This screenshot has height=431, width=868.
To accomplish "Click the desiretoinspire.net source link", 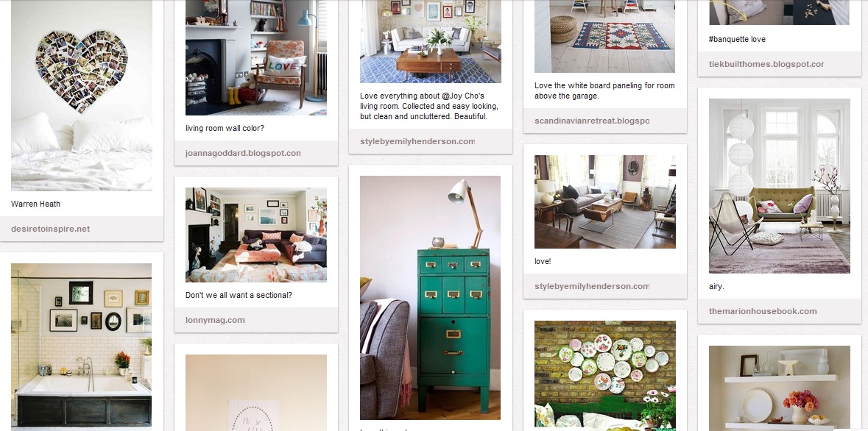I will 50,229.
